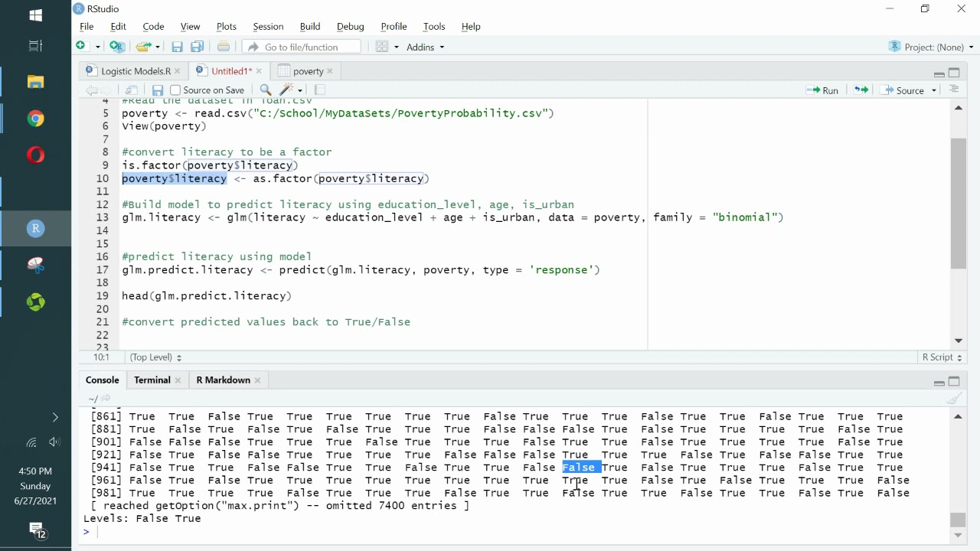Clear the console with the broom icon

tap(954, 399)
